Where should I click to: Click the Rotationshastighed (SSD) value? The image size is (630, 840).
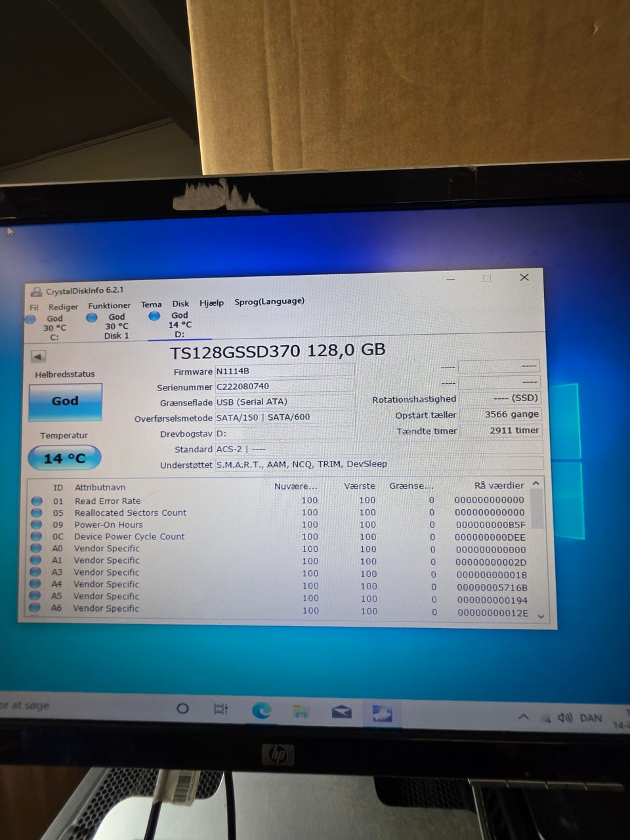coord(500,398)
